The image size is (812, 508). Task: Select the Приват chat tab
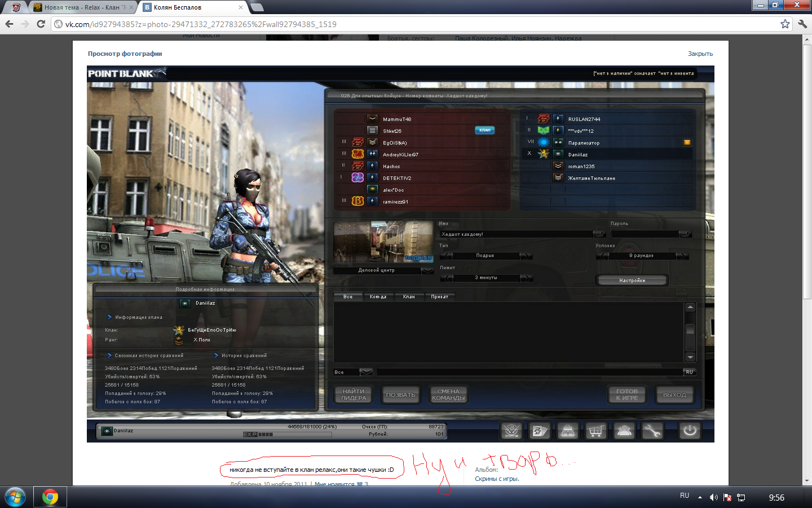439,296
